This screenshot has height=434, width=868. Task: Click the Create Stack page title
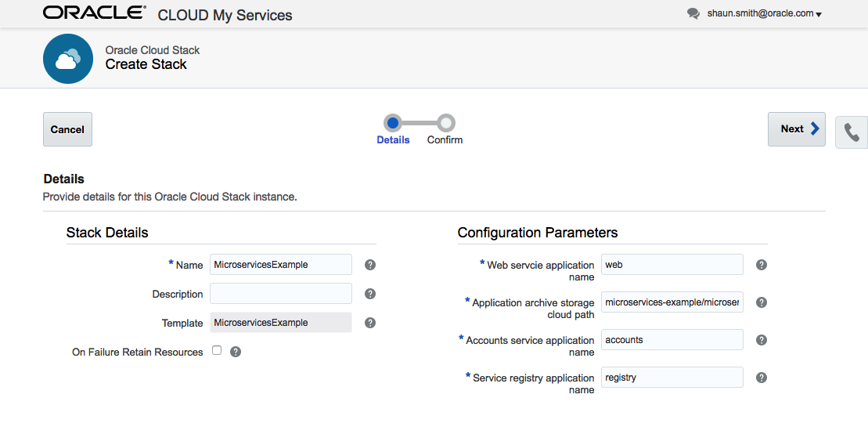[146, 64]
